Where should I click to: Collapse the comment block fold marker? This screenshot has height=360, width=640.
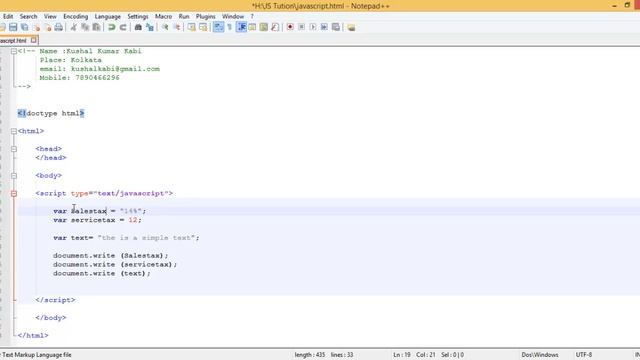[x=14, y=51]
